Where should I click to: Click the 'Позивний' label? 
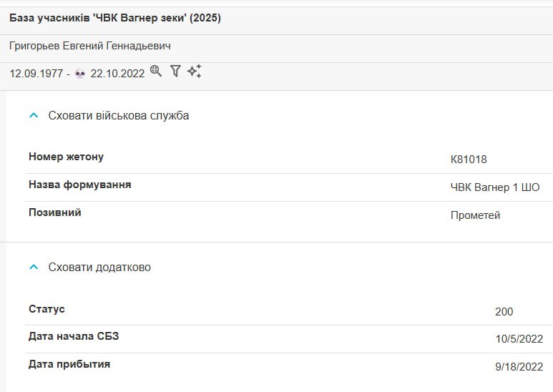pos(54,212)
